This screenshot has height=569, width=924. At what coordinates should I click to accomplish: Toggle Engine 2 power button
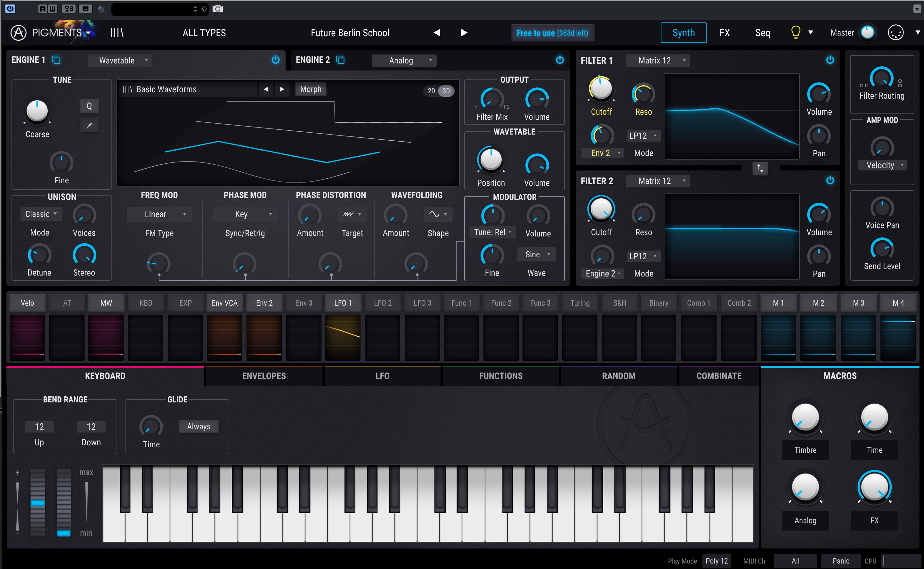[x=560, y=60]
